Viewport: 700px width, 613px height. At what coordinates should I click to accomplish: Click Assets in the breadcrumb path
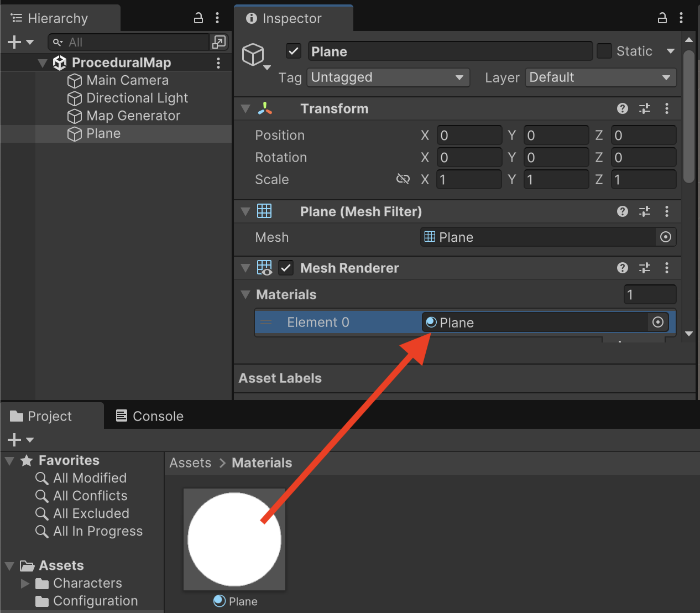pos(190,463)
